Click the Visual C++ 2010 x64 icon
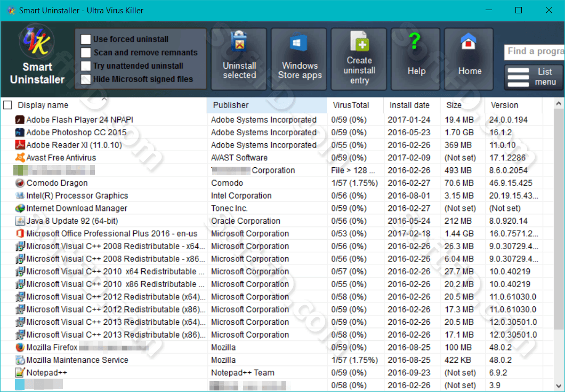This screenshot has height=392, width=565. tap(20, 272)
